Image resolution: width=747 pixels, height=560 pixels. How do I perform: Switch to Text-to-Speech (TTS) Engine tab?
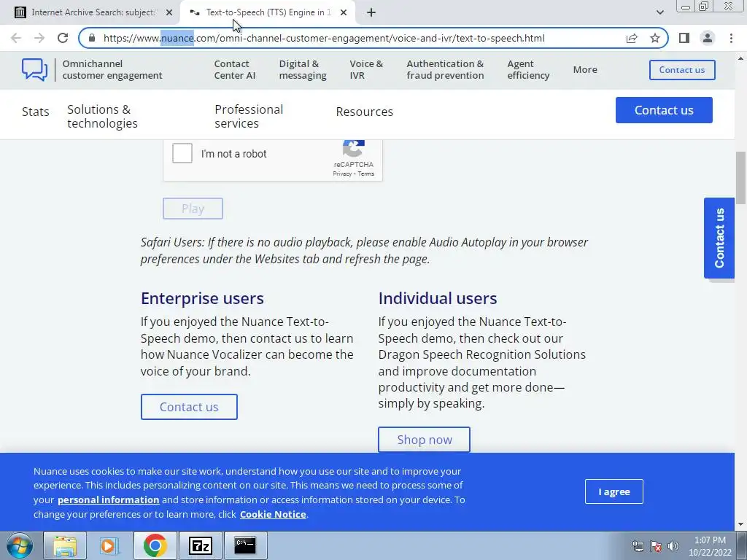[x=268, y=13]
